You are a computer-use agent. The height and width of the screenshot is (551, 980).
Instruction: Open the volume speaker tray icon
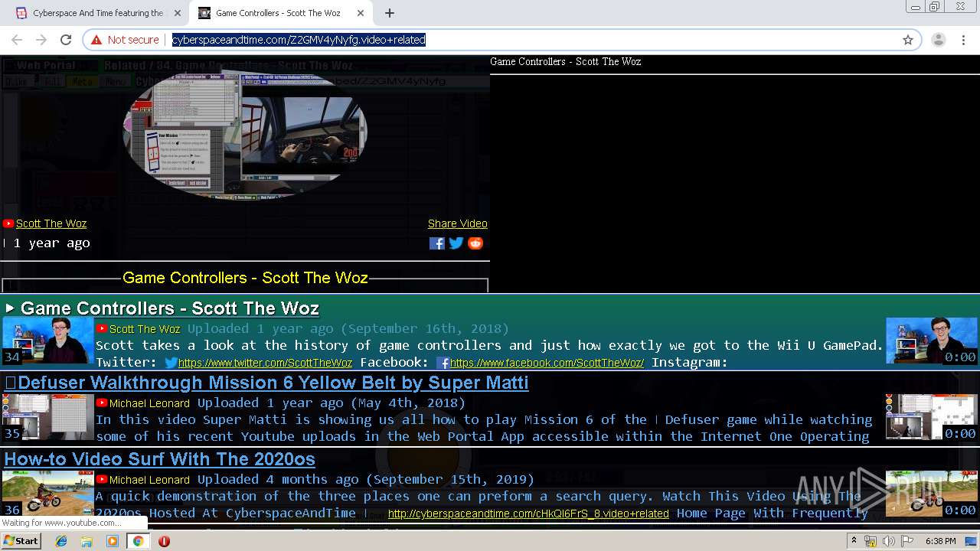pos(888,541)
